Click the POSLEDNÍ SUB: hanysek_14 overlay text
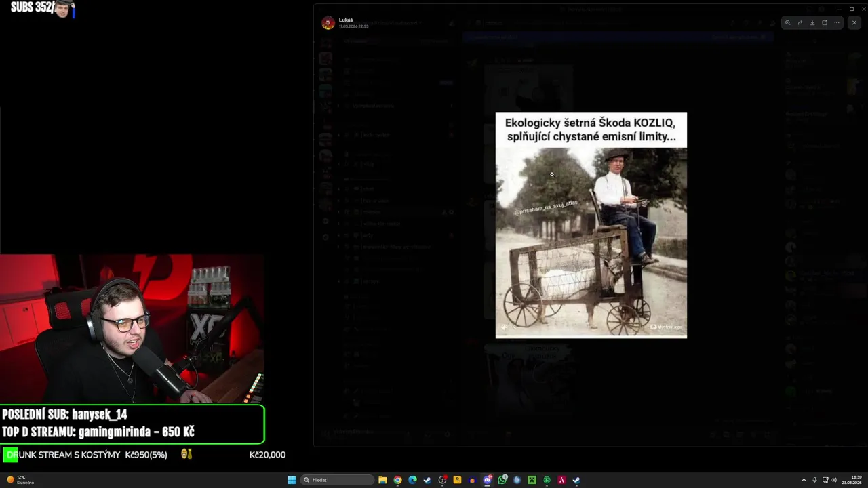This screenshot has height=488, width=868. [x=64, y=414]
